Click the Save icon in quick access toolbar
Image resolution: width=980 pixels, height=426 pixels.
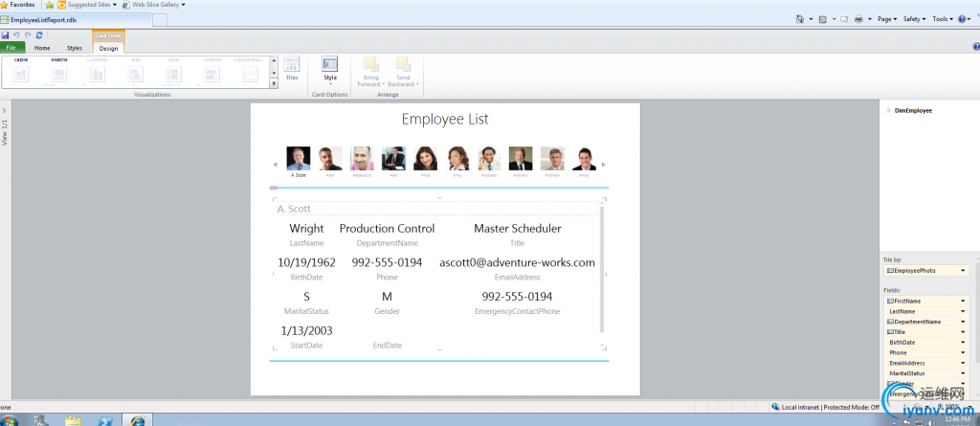click(5, 35)
